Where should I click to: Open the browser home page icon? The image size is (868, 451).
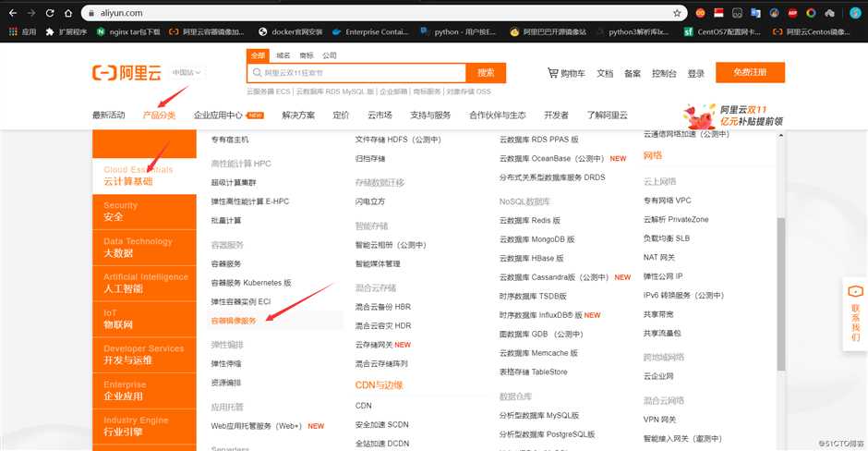point(67,13)
